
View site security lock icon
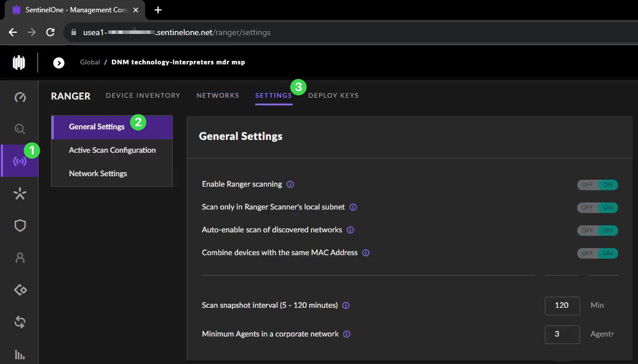pos(74,32)
